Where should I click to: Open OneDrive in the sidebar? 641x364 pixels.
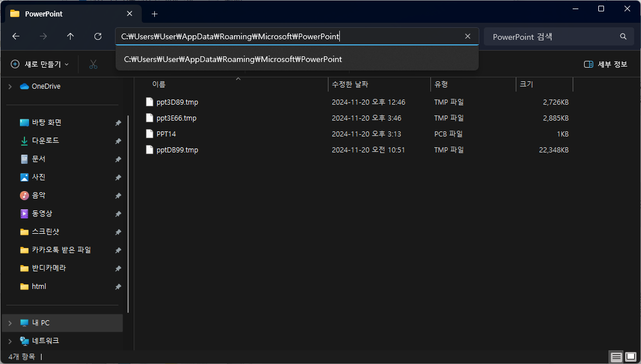coord(46,86)
